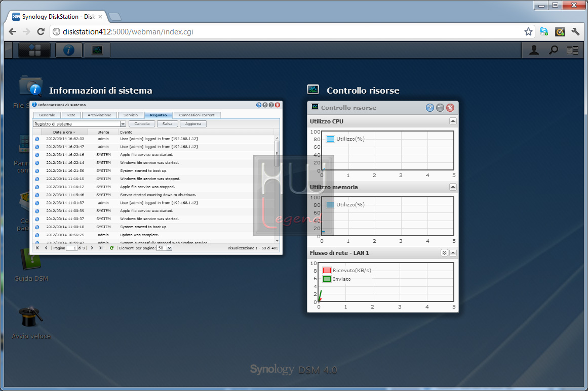Go to first page of the log

37,248
